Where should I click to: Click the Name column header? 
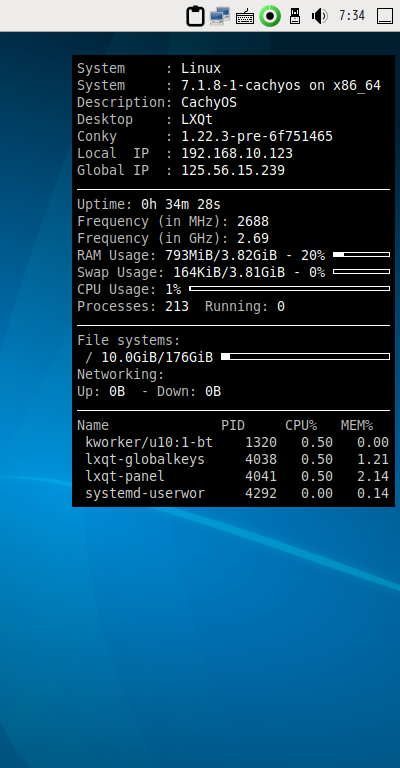pos(93,425)
